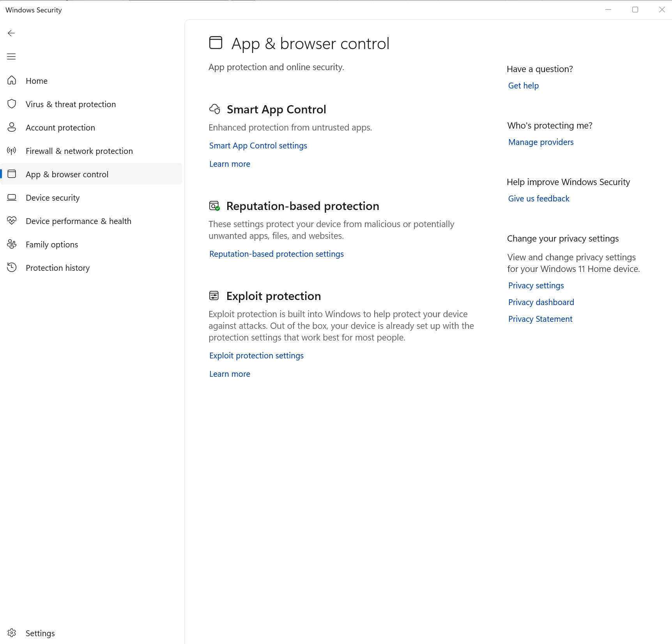Open Device performance & health
This screenshot has height=644, width=672.
tap(92, 221)
